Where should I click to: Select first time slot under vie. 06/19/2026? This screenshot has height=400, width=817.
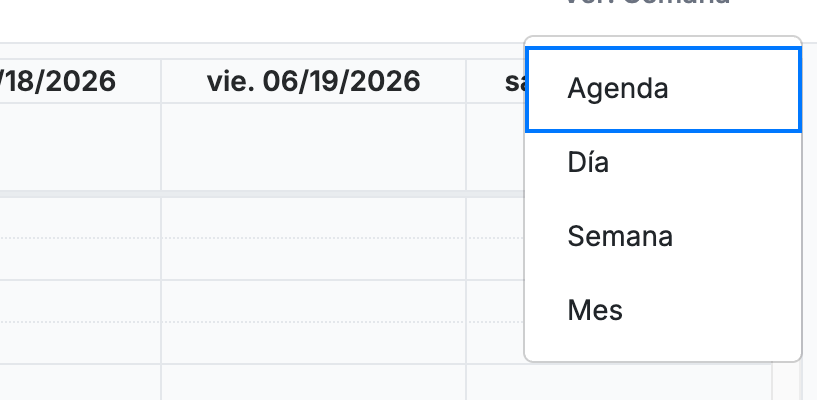click(314, 218)
